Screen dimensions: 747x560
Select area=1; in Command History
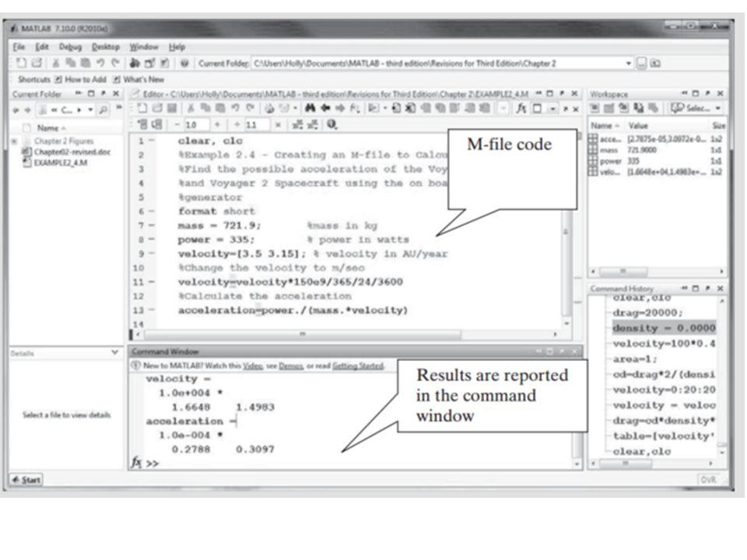coord(635,359)
